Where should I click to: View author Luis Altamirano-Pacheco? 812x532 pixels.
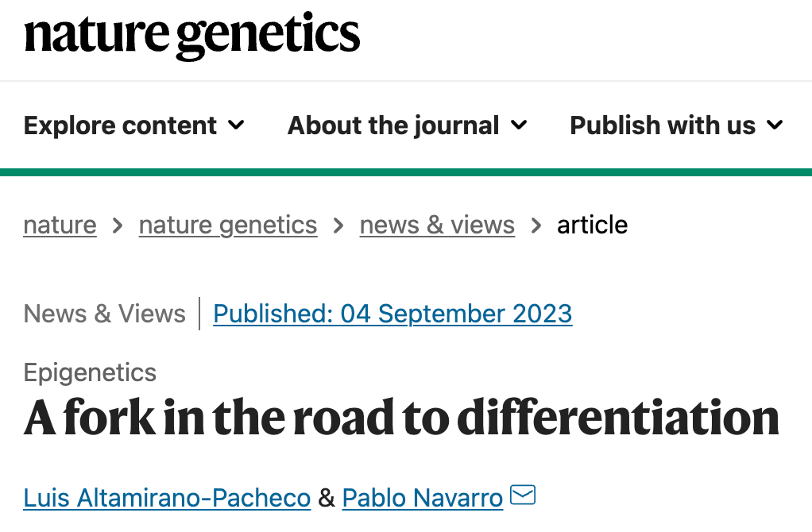tap(167, 498)
